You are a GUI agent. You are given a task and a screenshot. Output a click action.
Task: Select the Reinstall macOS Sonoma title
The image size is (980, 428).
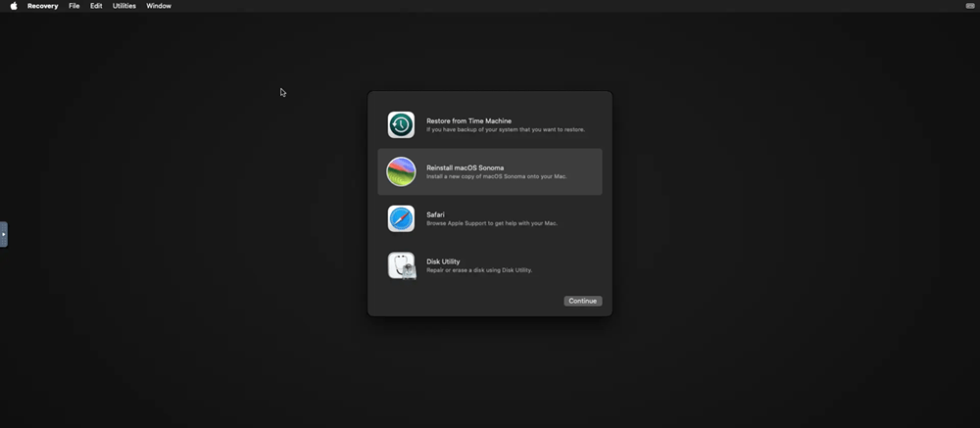(465, 167)
